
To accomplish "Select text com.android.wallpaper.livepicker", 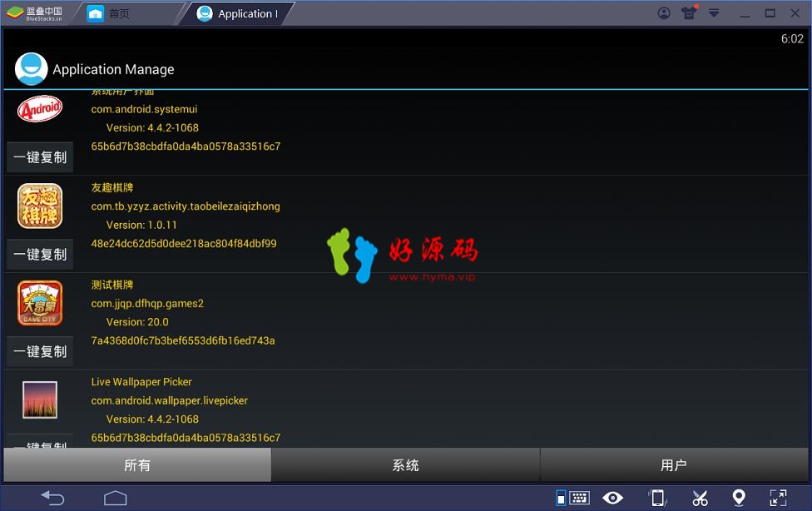I will pyautogui.click(x=170, y=400).
